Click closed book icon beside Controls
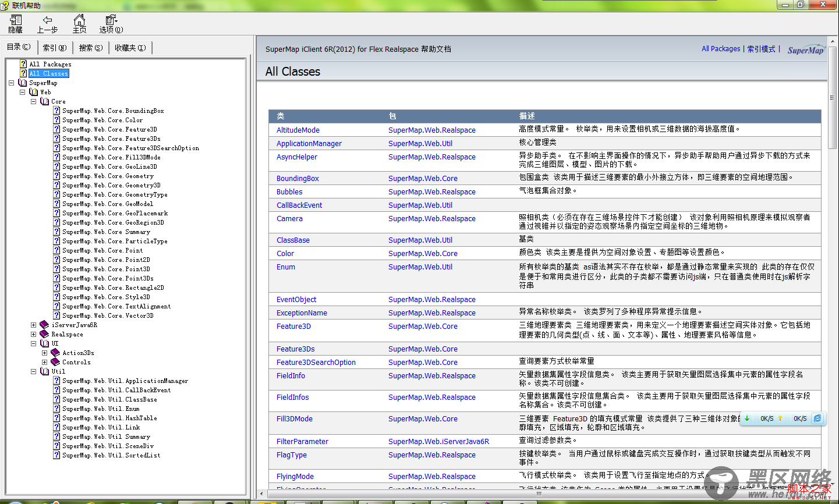Screen dimensions: 839x504 click(56, 362)
